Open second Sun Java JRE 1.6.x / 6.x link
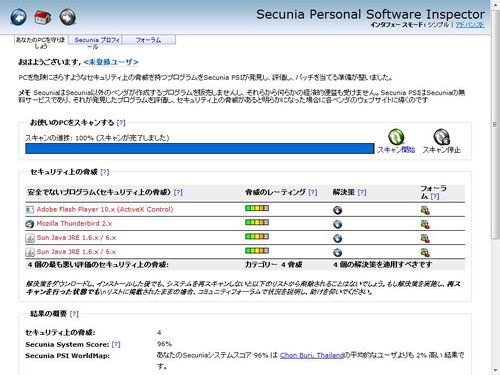 click(76, 252)
